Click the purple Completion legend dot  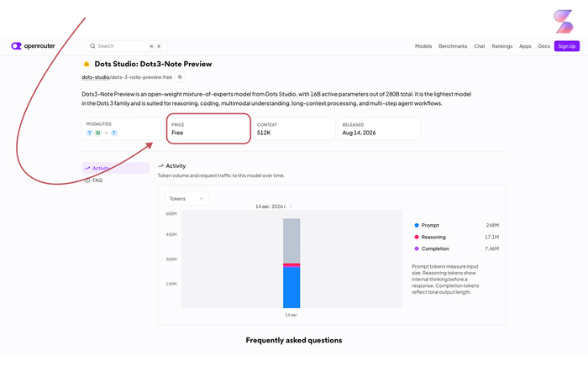[417, 248]
